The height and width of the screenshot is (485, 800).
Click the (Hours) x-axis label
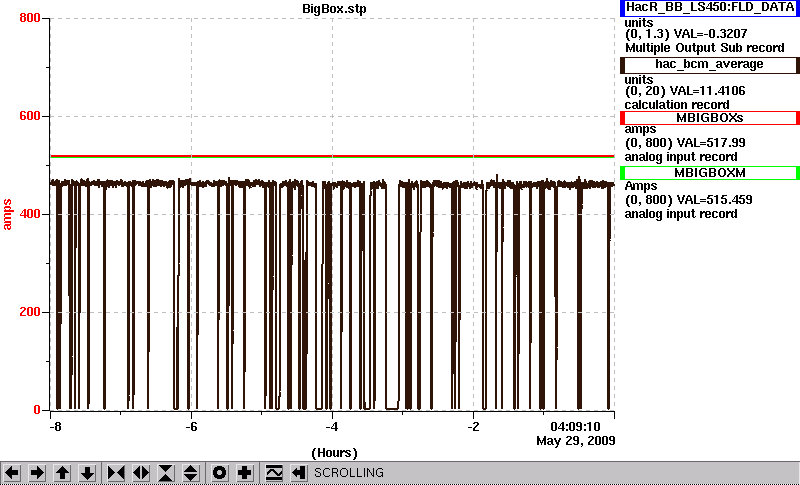[334, 453]
